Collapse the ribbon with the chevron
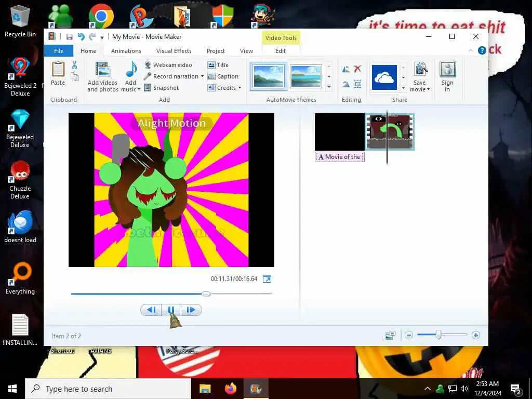 coord(470,50)
